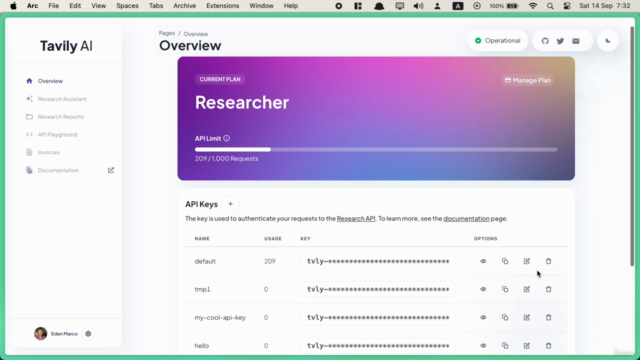Image resolution: width=640 pixels, height=360 pixels.
Task: Click the Research Assistant sparkle icon
Action: click(29, 99)
